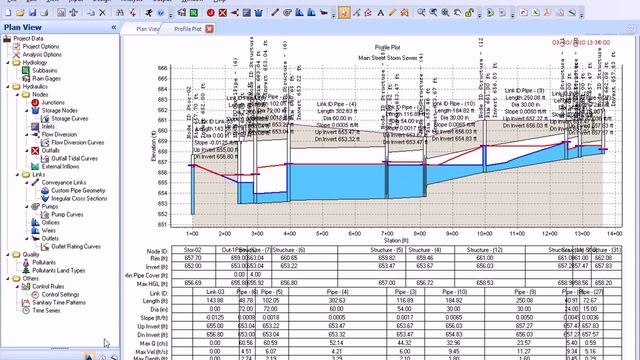Select the Text annotation A tool
640x360 pixels.
380,13
